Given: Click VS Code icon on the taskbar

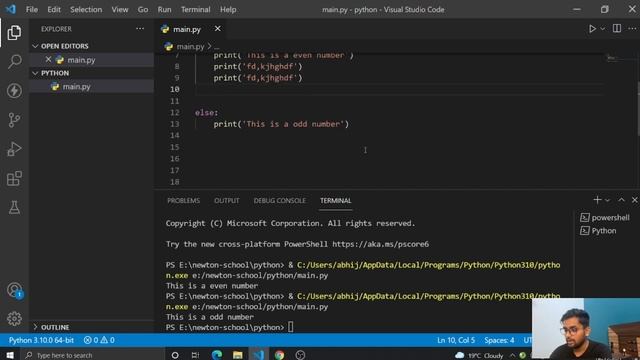Looking at the screenshot, I should [x=258, y=355].
